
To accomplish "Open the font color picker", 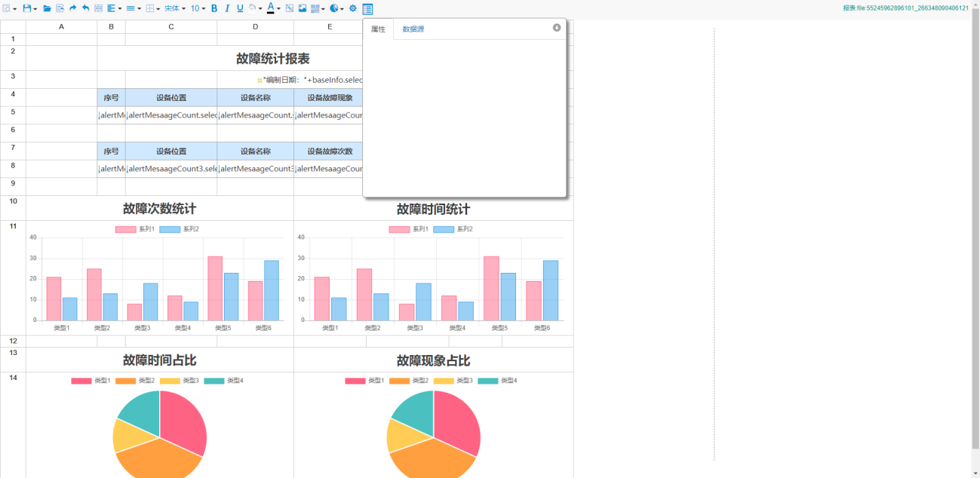I will coord(272,8).
